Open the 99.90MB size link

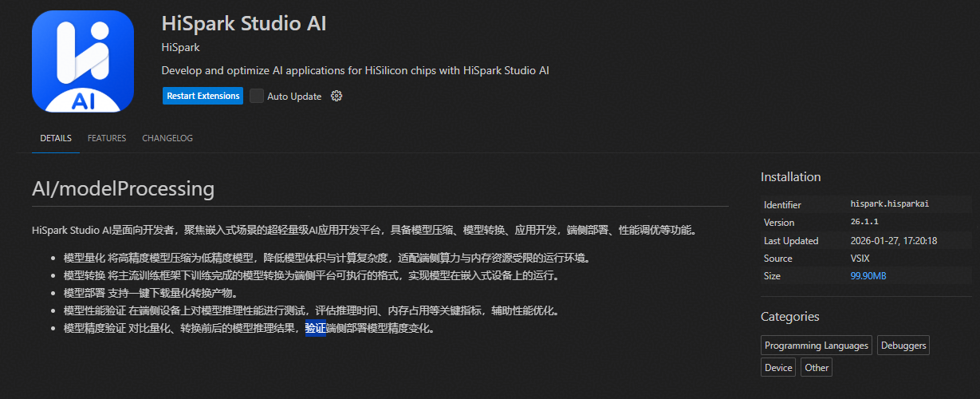(x=868, y=276)
